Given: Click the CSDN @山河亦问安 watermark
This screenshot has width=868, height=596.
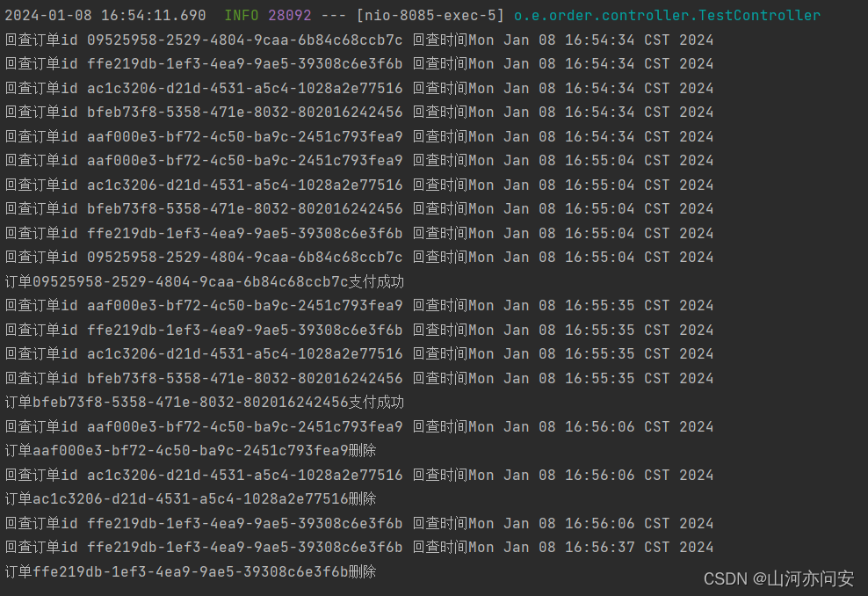Looking at the screenshot, I should pyautogui.click(x=779, y=578).
